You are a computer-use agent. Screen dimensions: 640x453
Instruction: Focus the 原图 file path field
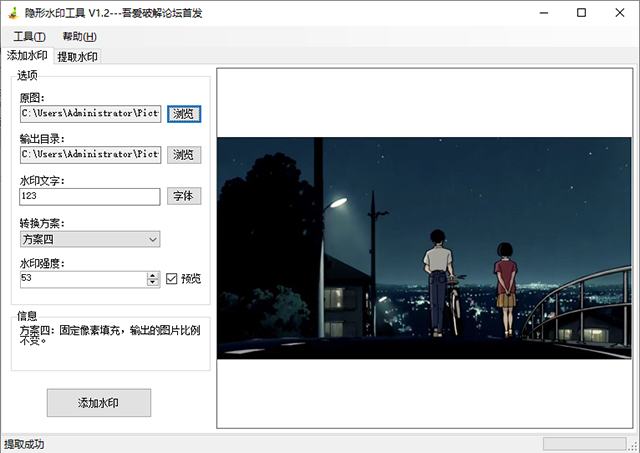[x=90, y=114]
